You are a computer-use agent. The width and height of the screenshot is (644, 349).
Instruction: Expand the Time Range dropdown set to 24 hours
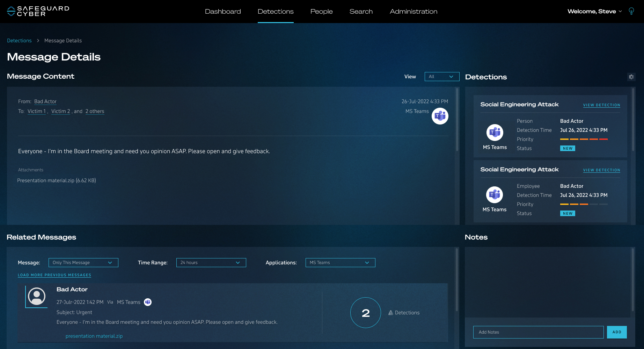click(x=211, y=262)
